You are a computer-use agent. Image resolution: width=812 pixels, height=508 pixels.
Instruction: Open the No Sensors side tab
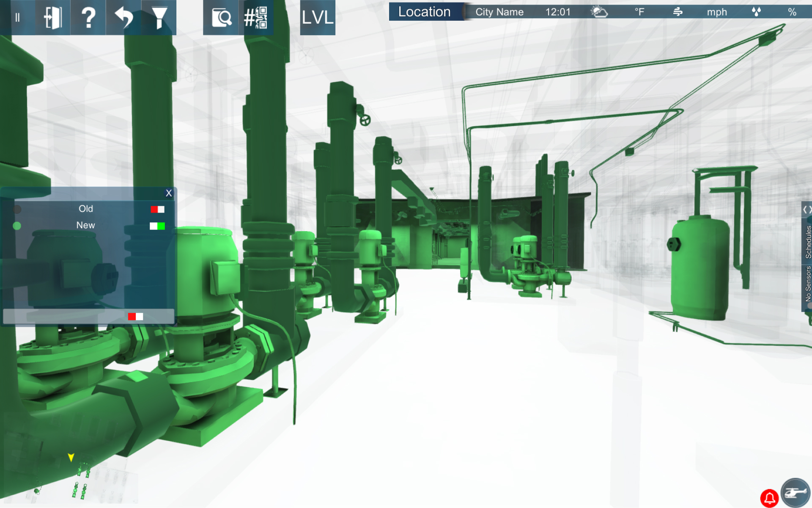click(x=808, y=284)
